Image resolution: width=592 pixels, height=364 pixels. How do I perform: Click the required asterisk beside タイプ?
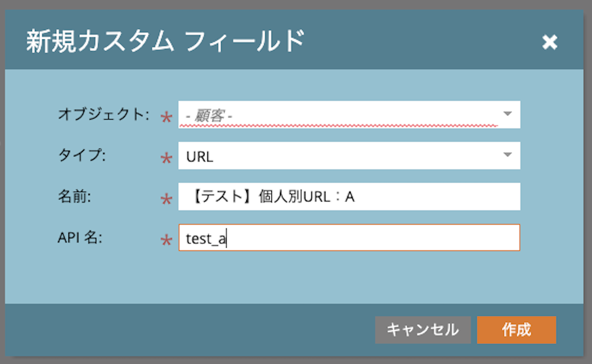(166, 159)
